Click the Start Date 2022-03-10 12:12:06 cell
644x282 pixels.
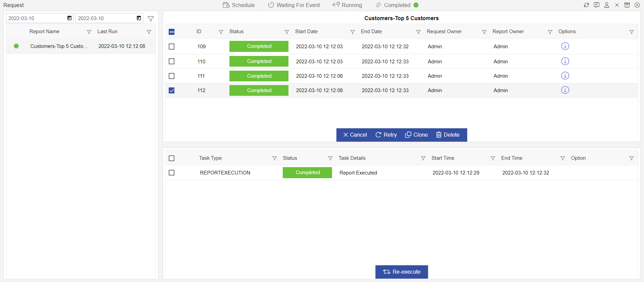tap(319, 76)
